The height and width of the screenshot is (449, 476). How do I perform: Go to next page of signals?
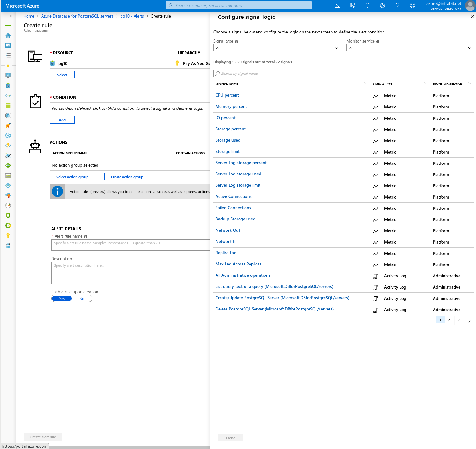coord(469,321)
